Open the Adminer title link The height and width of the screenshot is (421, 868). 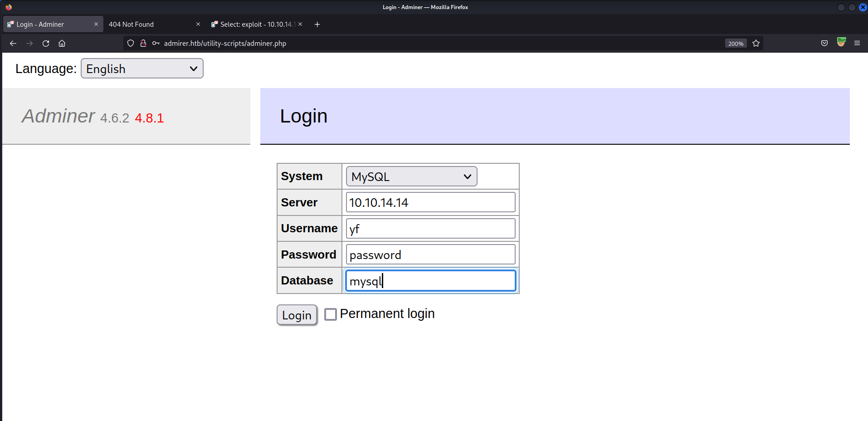59,116
